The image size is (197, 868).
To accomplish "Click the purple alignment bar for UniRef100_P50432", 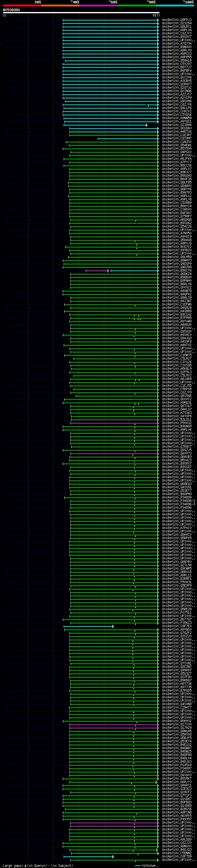I will [115, 423].
